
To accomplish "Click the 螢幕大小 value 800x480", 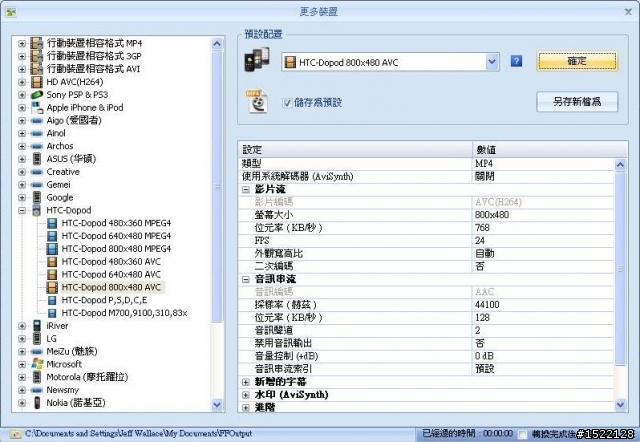I will (x=492, y=215).
